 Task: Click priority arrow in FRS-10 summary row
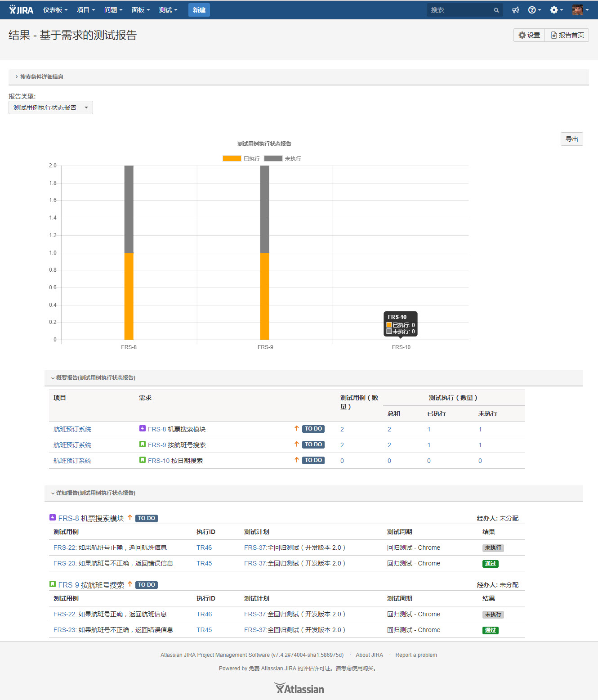(x=297, y=460)
